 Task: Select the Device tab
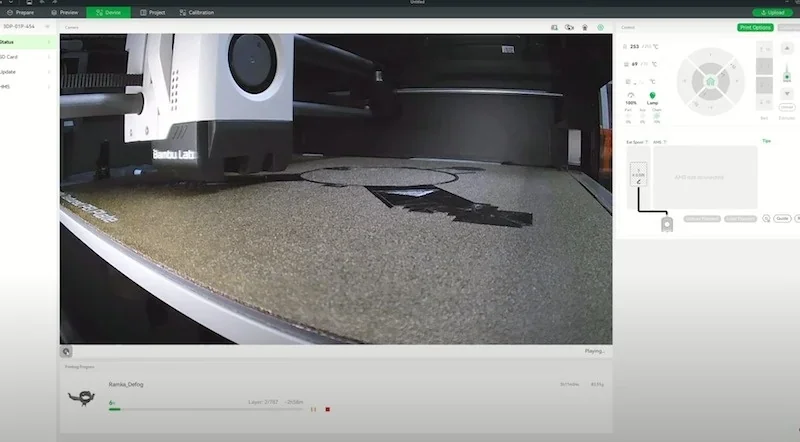pos(109,12)
